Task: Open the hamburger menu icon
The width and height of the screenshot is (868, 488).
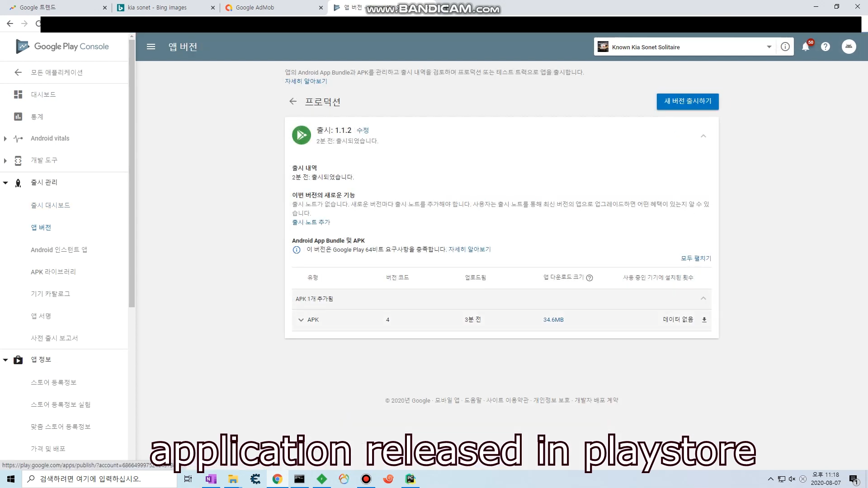Action: click(151, 47)
